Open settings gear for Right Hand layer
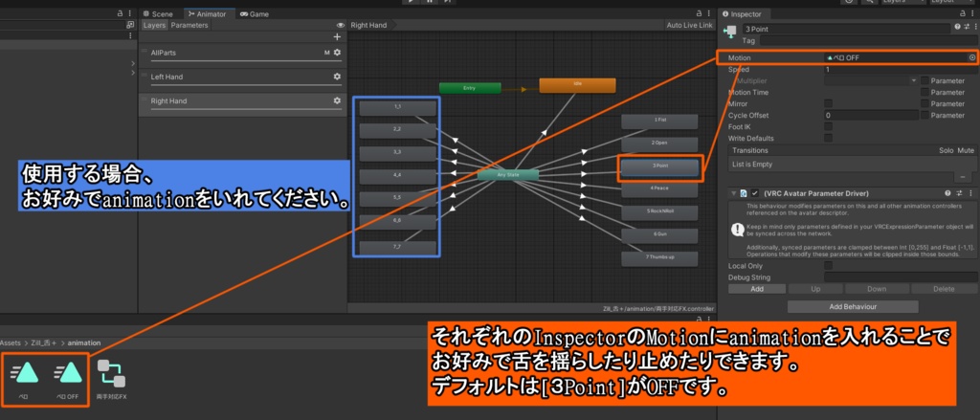980x420 pixels. coord(337,100)
